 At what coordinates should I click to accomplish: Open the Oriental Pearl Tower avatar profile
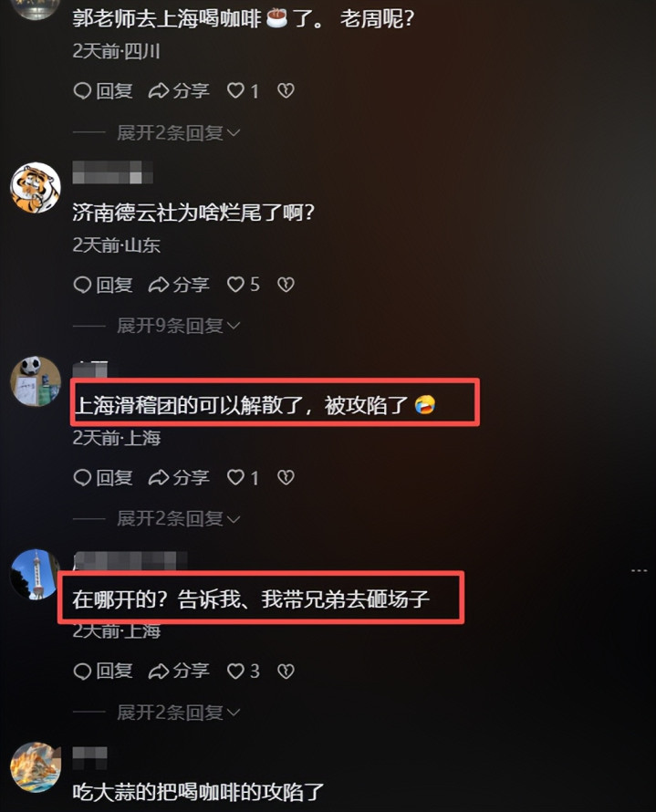coord(36,574)
